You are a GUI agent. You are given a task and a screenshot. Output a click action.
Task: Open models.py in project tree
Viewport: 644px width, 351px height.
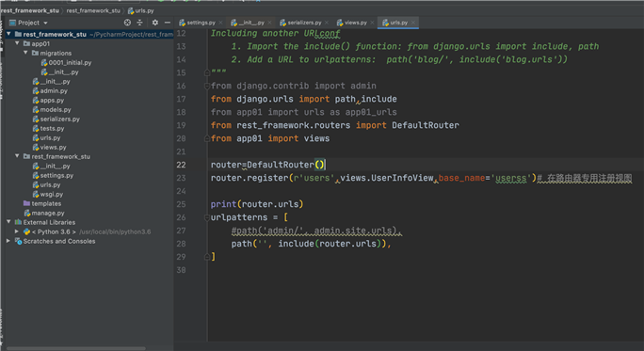click(x=52, y=109)
